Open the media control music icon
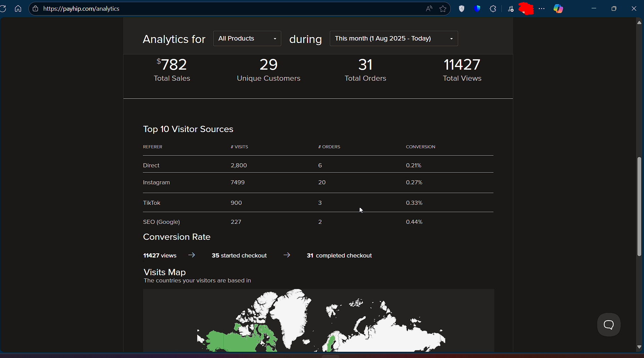The image size is (644, 358). click(510, 9)
